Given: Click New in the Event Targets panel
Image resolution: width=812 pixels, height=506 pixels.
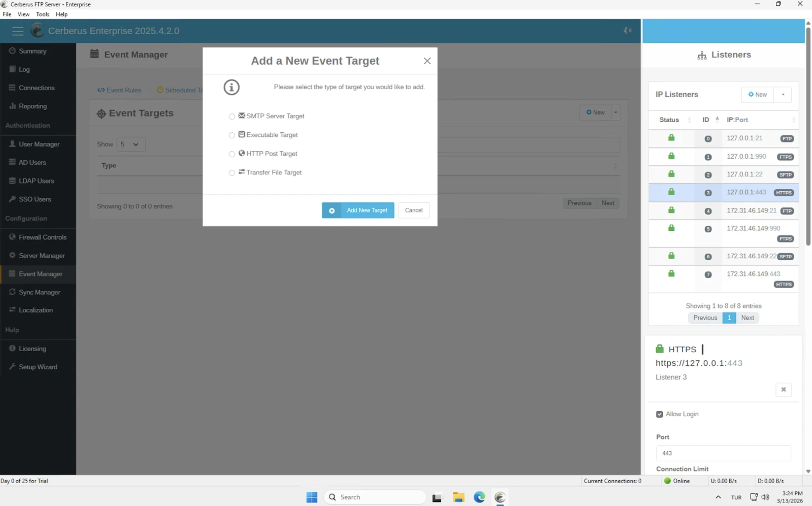Looking at the screenshot, I should click(x=595, y=113).
